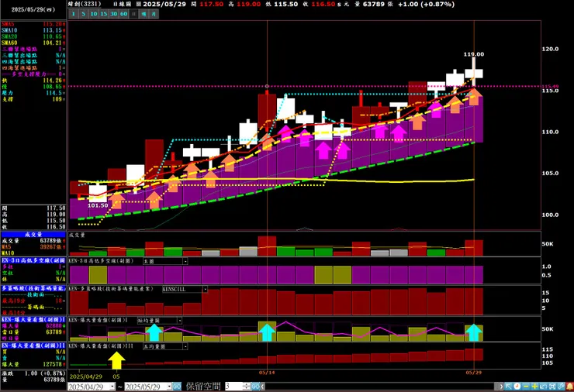Screen dimensions: 574x392
Task: Select the 5-minute timeframe button
Action: tap(84, 14)
